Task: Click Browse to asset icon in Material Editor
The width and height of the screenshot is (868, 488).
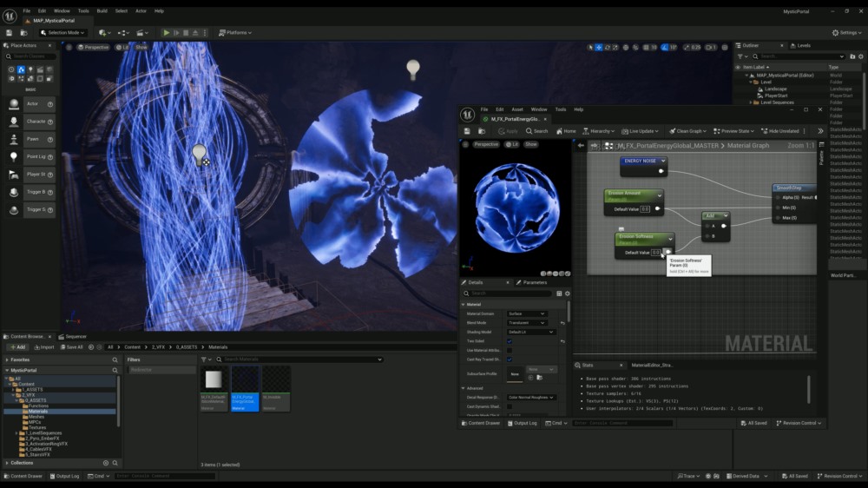Action: 482,131
